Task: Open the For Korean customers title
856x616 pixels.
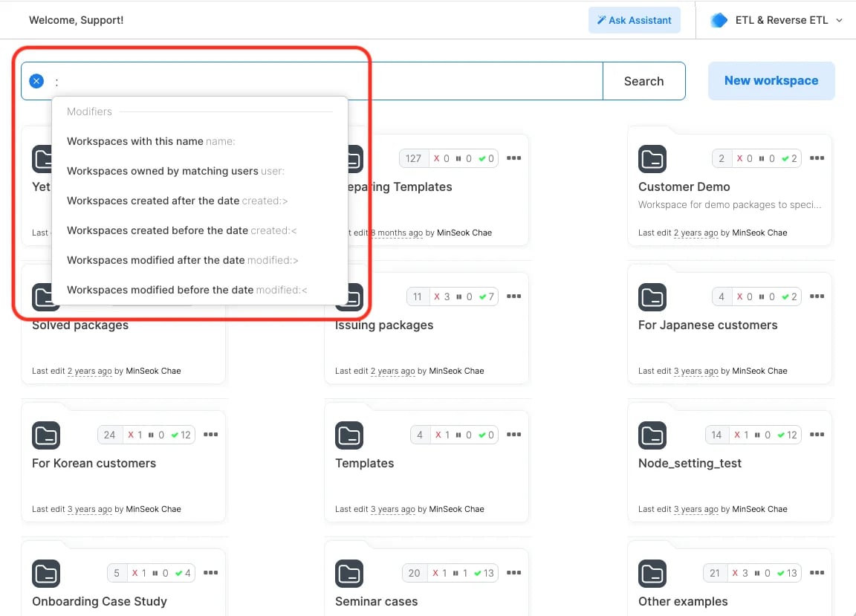Action: point(94,463)
